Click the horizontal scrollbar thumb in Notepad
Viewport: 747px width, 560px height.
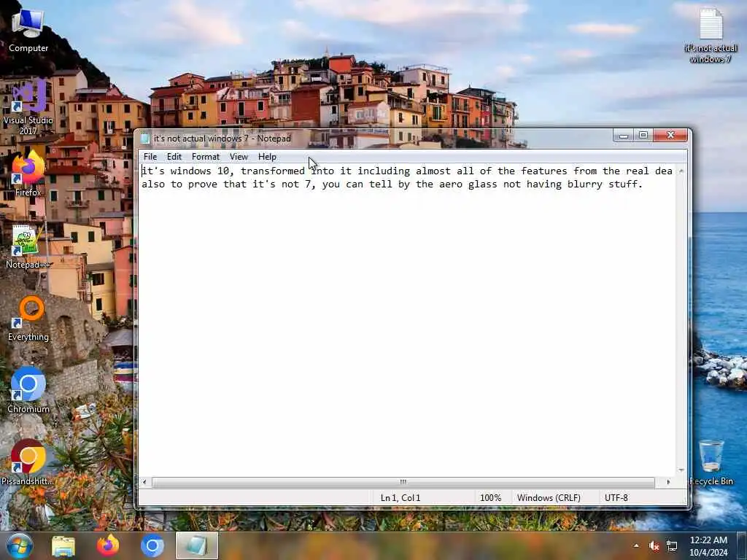(x=403, y=482)
